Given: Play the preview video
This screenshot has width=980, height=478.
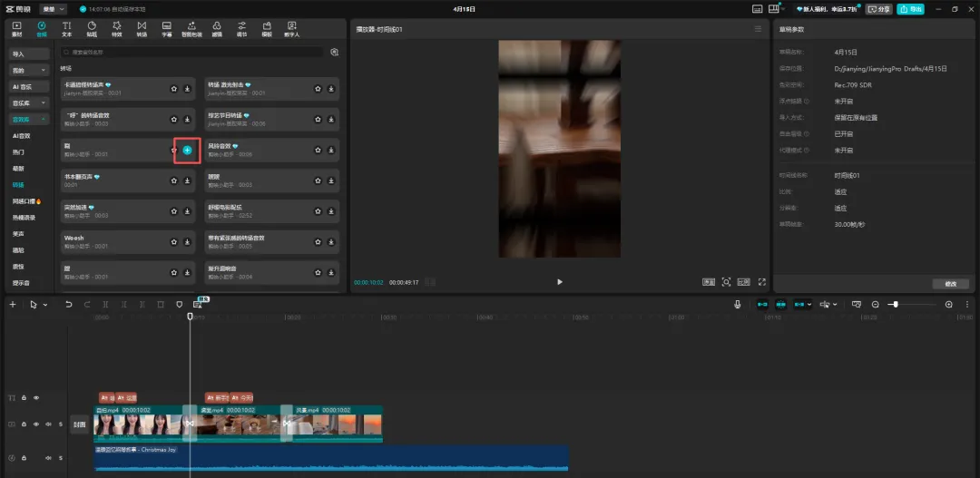Looking at the screenshot, I should tap(559, 282).
